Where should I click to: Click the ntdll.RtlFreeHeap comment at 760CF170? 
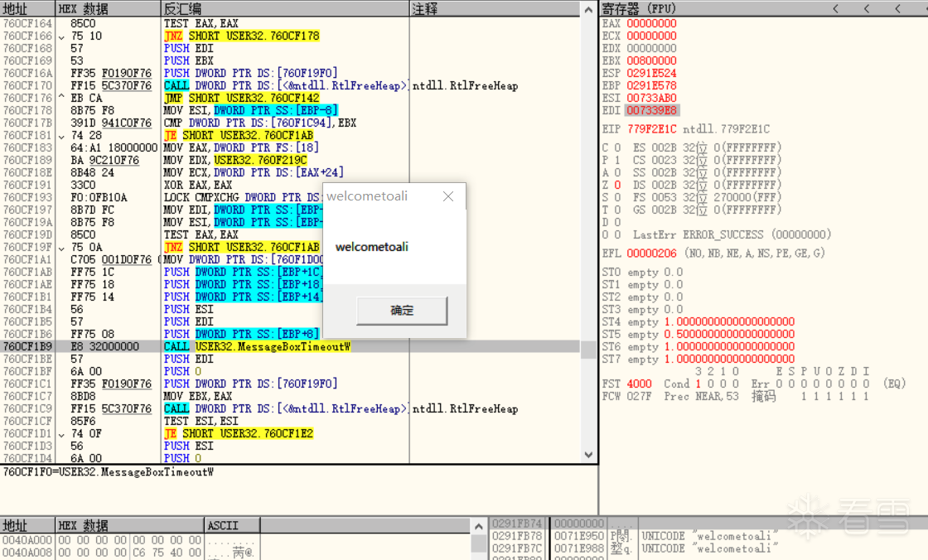(x=465, y=86)
